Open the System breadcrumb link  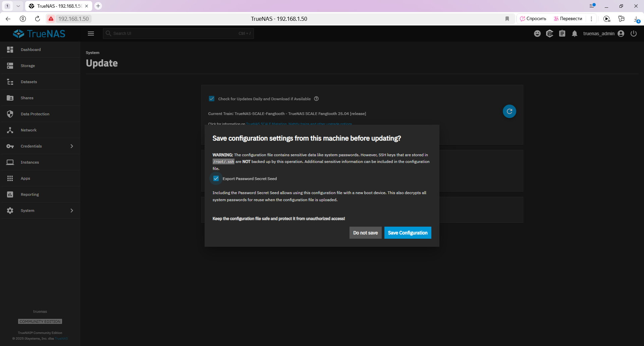(x=93, y=53)
